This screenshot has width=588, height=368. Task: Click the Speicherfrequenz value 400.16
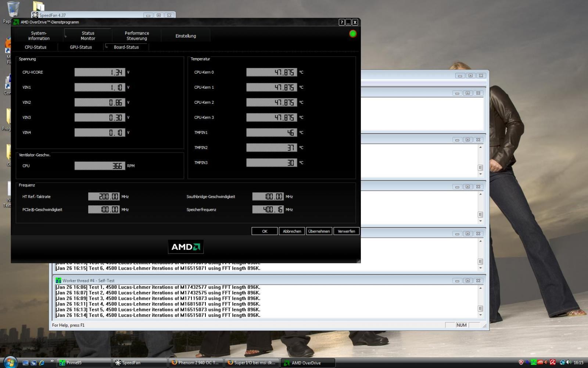[268, 209]
